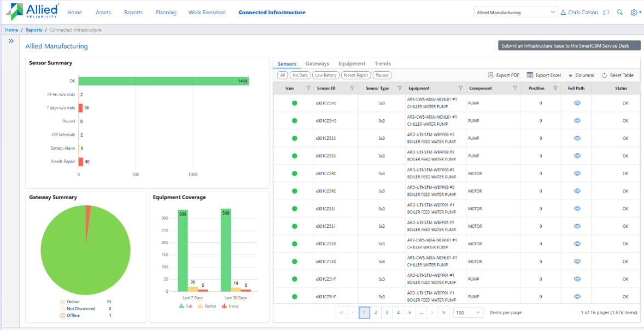Open the Connected Infrastructure navigation menu

coord(272,13)
